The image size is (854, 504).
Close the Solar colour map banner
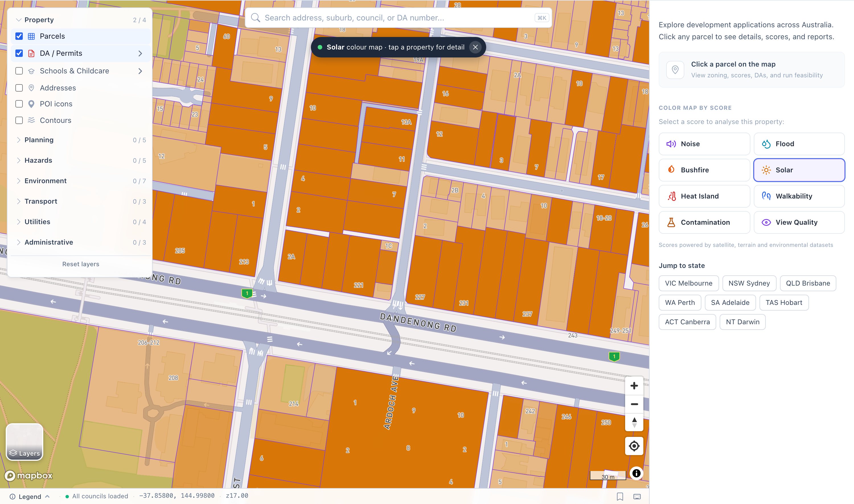point(475,47)
